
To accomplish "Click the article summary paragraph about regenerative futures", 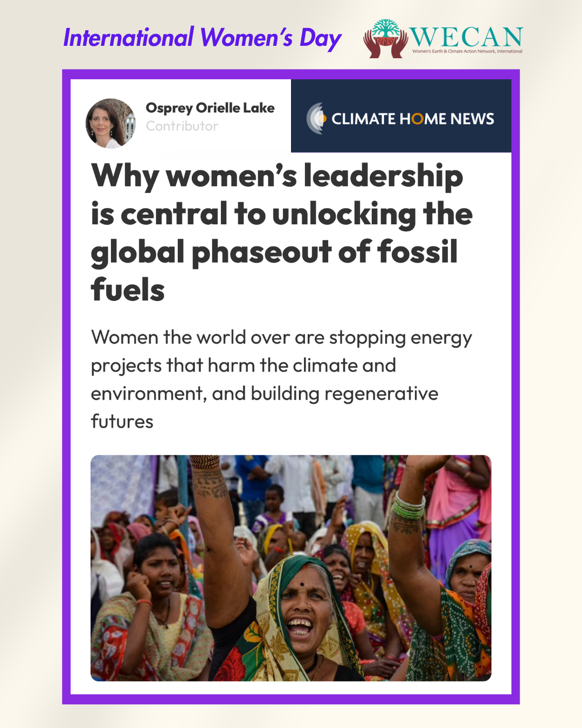I will click(280, 379).
